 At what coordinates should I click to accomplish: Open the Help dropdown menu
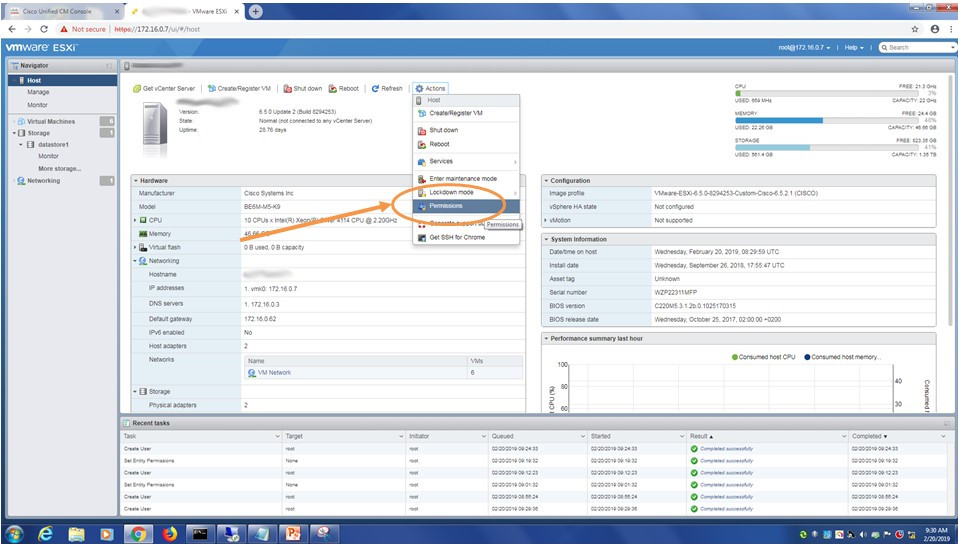click(854, 48)
